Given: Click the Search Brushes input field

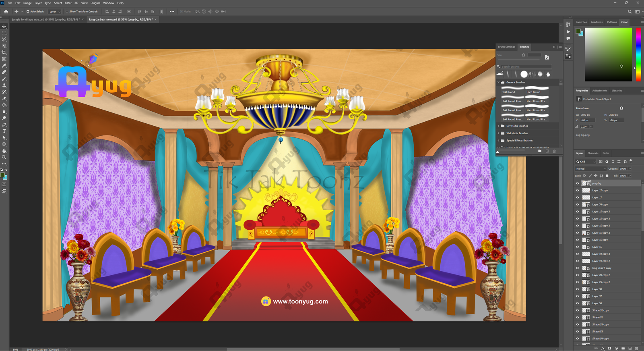Looking at the screenshot, I should click(x=526, y=66).
